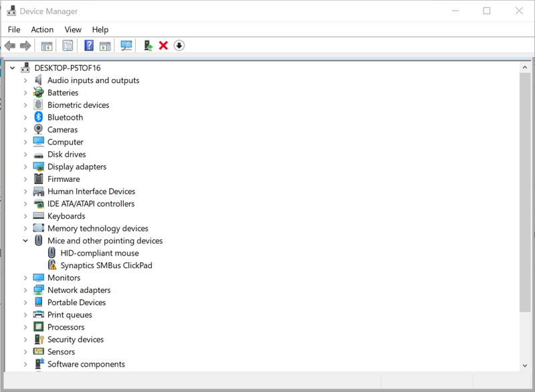Expand the Network adapters category
Screen dimensions: 535x392
26,290
